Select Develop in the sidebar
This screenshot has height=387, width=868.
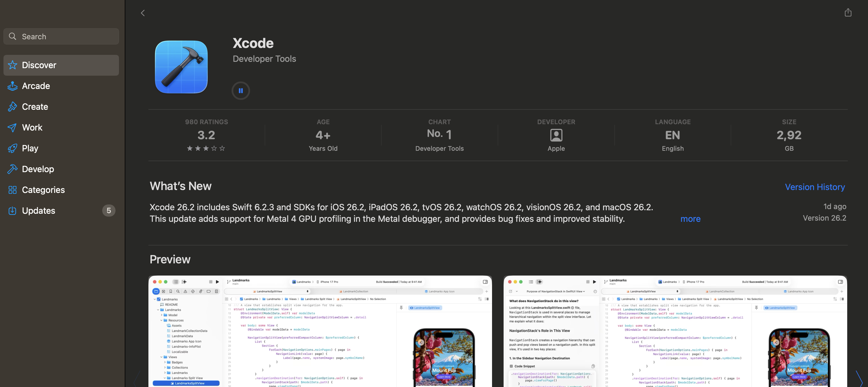38,169
